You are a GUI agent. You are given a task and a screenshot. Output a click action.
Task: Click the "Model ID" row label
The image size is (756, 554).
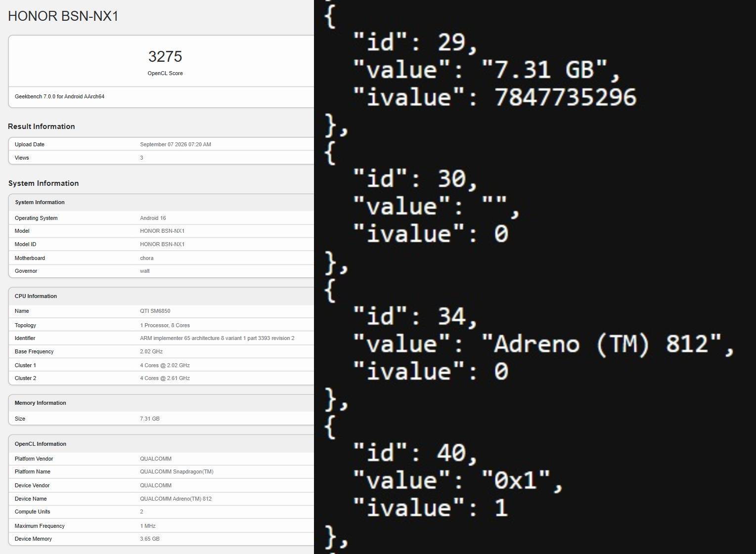point(25,244)
